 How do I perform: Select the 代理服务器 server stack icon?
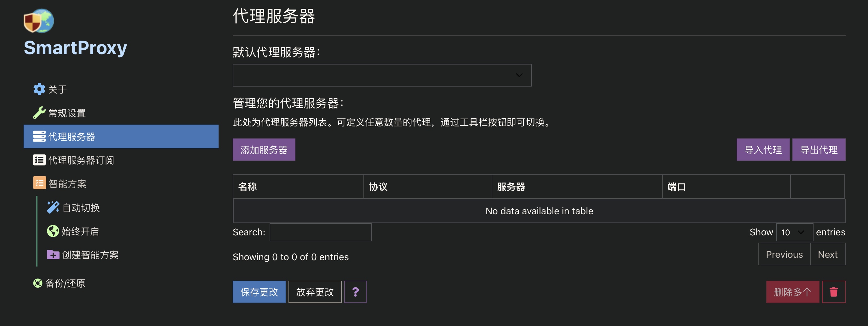pyautogui.click(x=39, y=136)
